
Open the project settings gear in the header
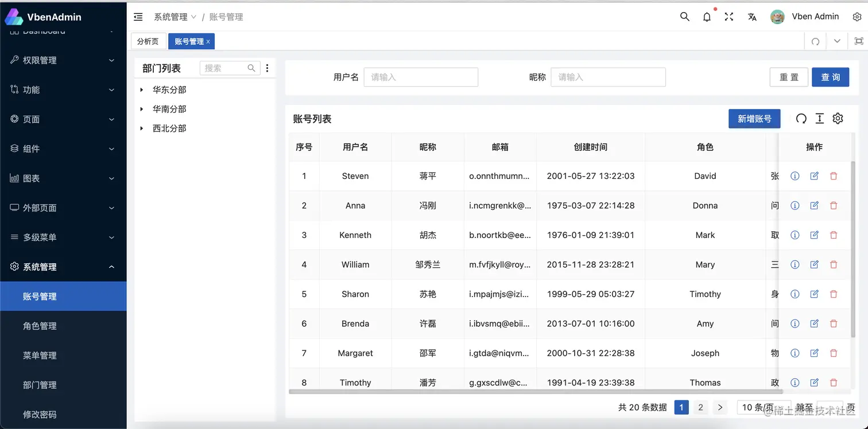point(857,17)
